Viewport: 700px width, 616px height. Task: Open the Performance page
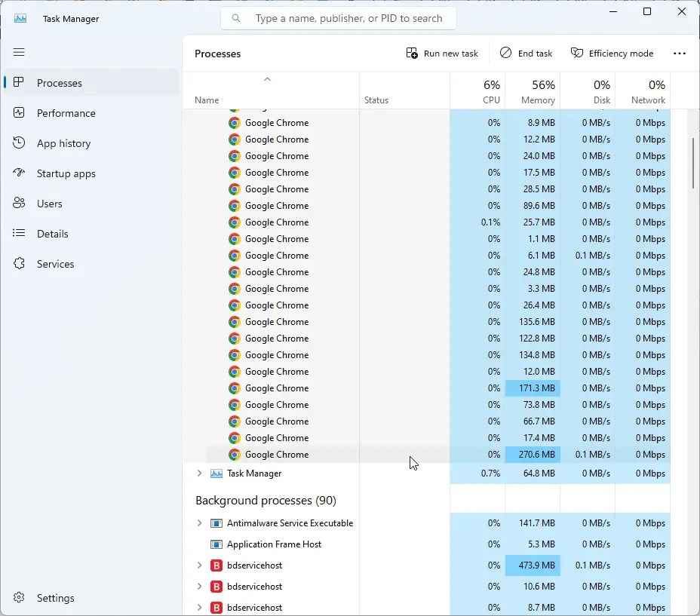tap(91, 113)
